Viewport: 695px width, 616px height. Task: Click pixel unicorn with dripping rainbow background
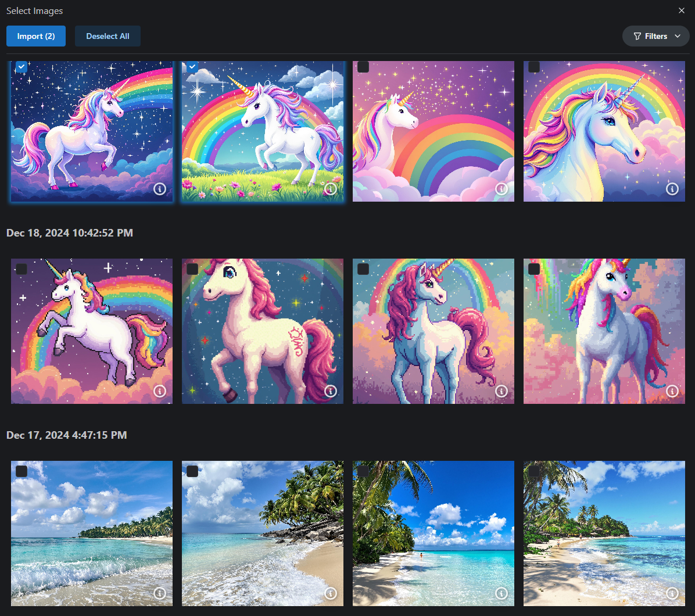(x=604, y=331)
